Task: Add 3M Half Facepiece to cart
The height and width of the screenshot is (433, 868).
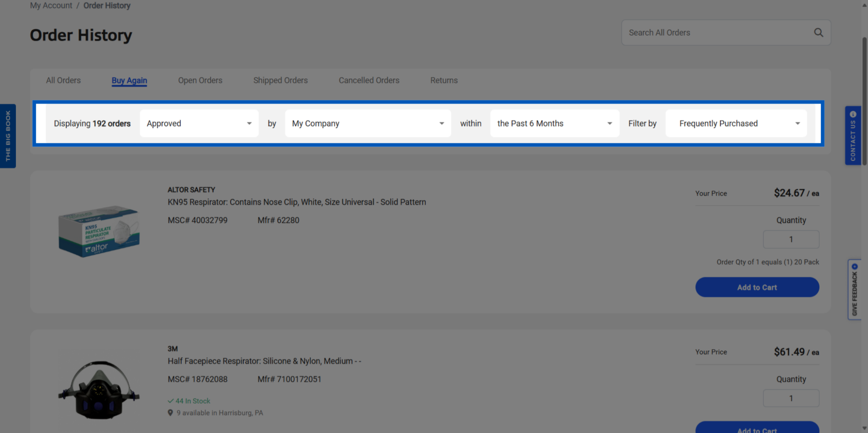Action: point(757,427)
